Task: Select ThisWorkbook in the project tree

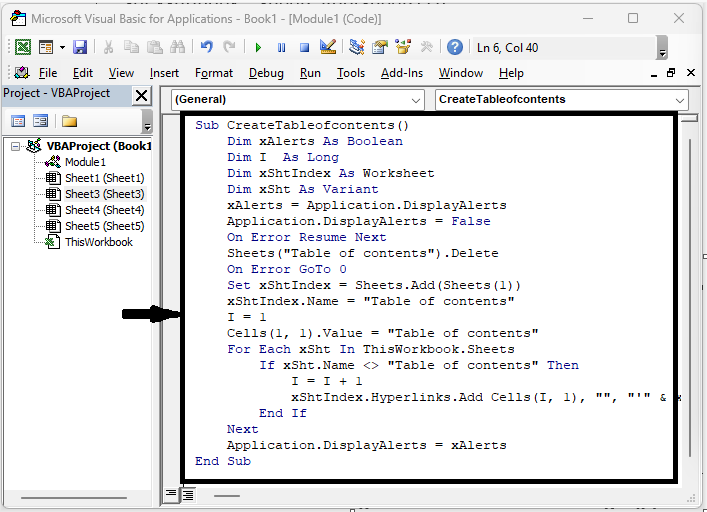Action: click(99, 242)
